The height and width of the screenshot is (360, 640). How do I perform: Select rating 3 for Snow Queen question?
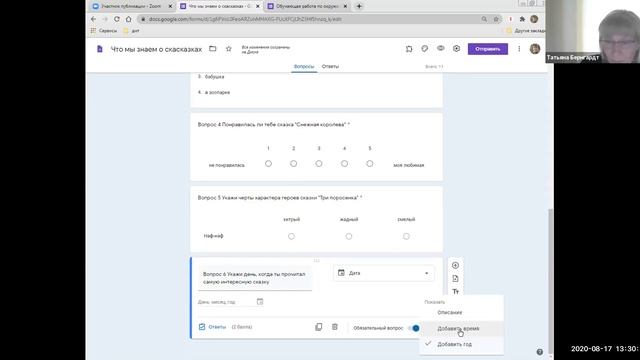(319, 164)
